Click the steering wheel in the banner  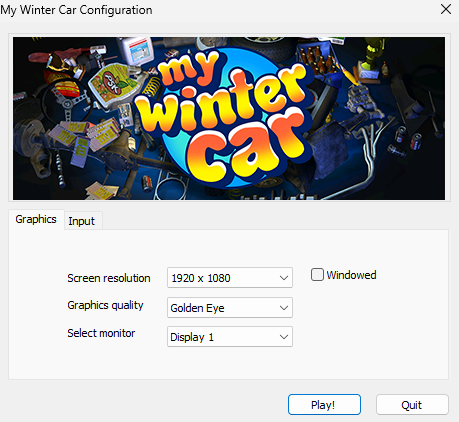[65, 102]
